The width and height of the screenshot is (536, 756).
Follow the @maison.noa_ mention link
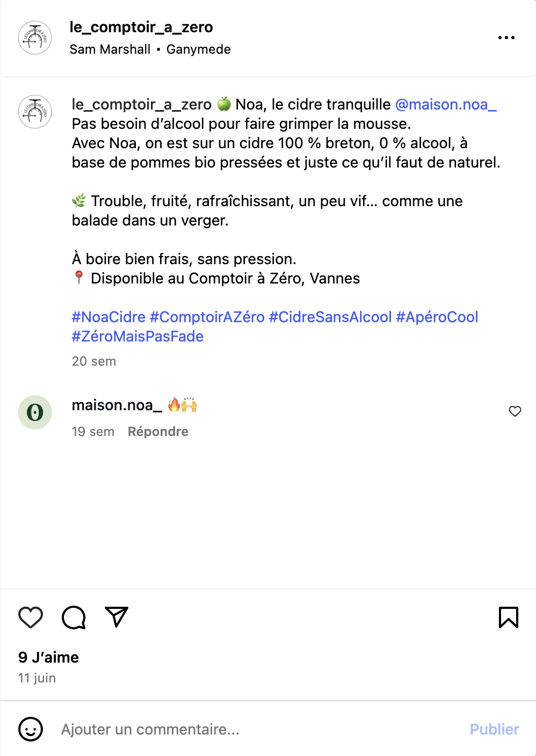point(446,104)
